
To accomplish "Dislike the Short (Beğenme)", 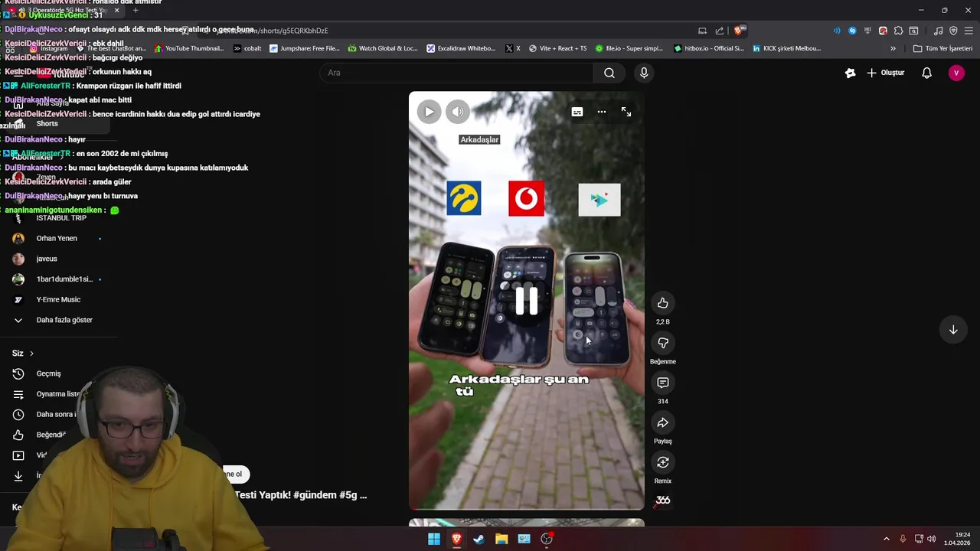I will [663, 343].
